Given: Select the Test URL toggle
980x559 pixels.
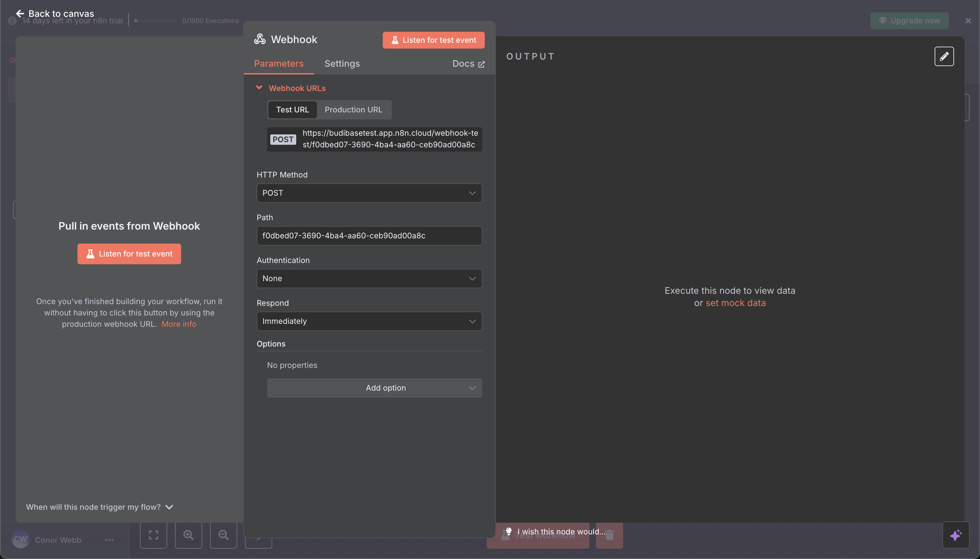Looking at the screenshot, I should [292, 110].
